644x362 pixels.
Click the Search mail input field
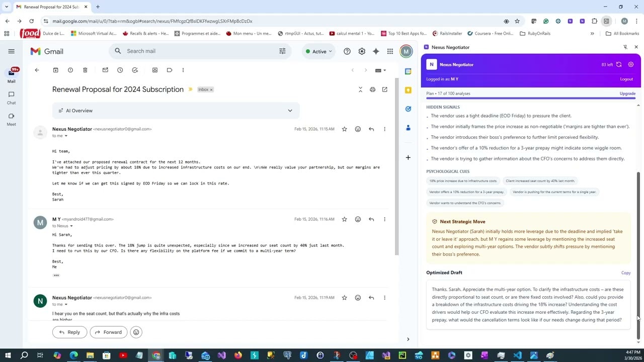196,51
